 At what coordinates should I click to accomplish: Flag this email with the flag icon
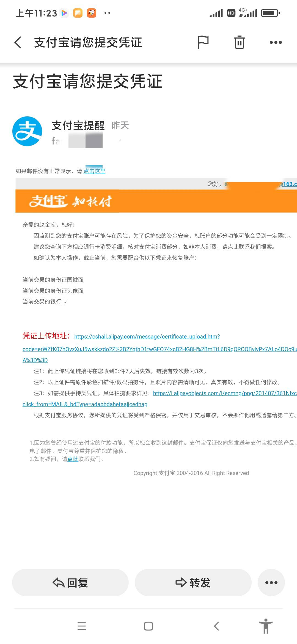pos(203,42)
